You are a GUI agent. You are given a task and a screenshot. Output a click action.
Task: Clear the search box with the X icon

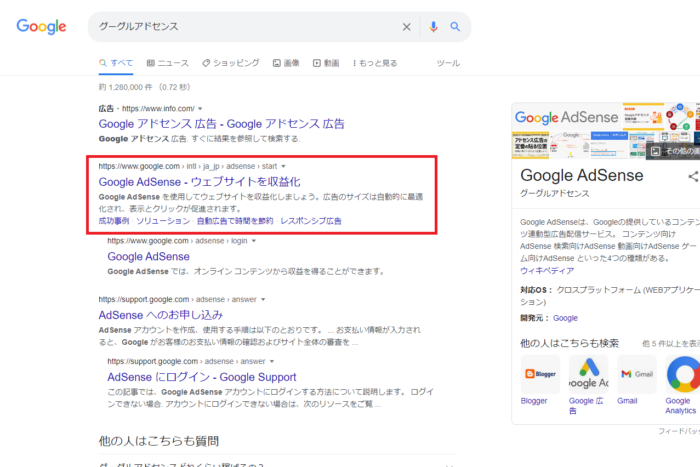[406, 27]
